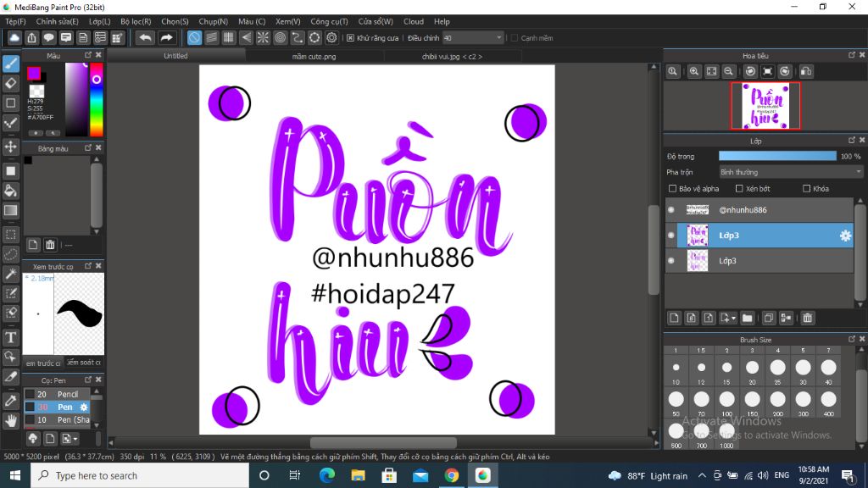868x488 pixels.
Task: Check the Xén bớt option
Action: coord(739,189)
